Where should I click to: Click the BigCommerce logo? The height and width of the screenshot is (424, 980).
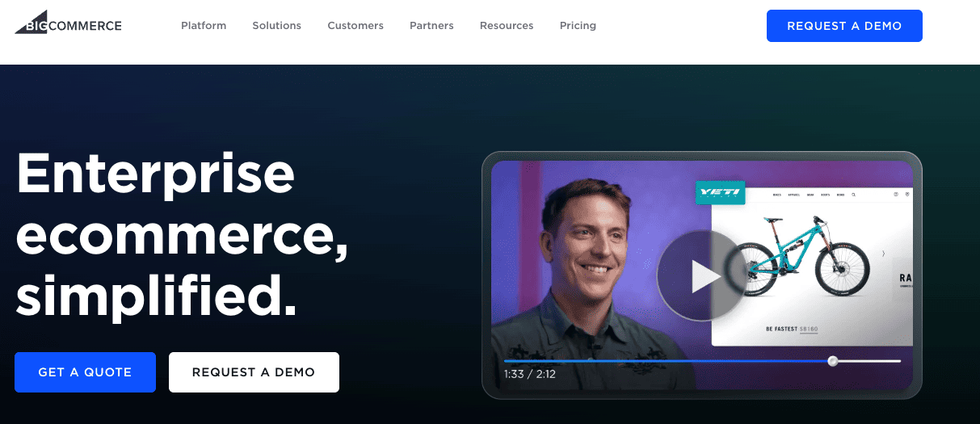[x=68, y=23]
